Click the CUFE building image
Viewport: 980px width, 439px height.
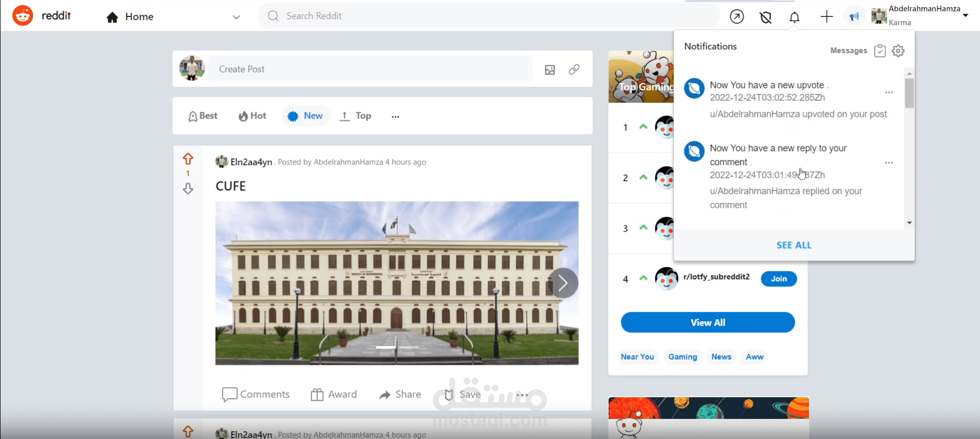point(397,283)
